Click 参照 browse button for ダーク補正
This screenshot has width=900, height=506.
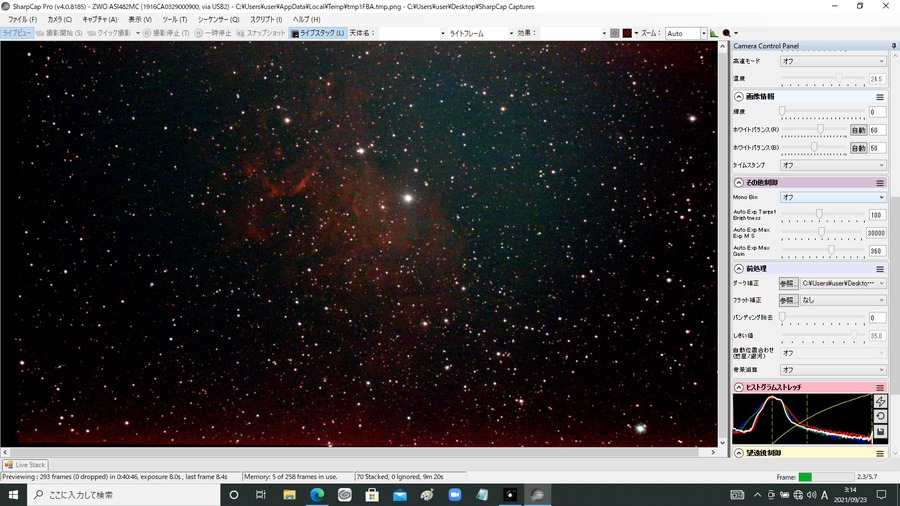(x=788, y=283)
